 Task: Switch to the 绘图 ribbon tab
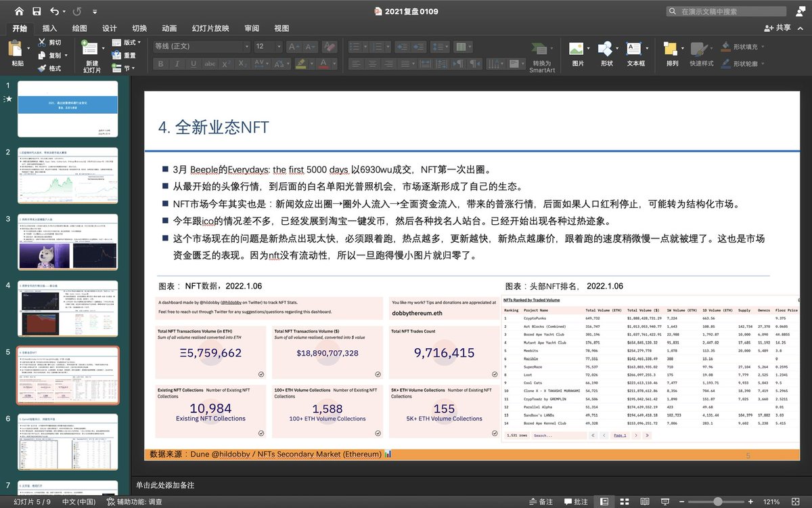tap(80, 28)
